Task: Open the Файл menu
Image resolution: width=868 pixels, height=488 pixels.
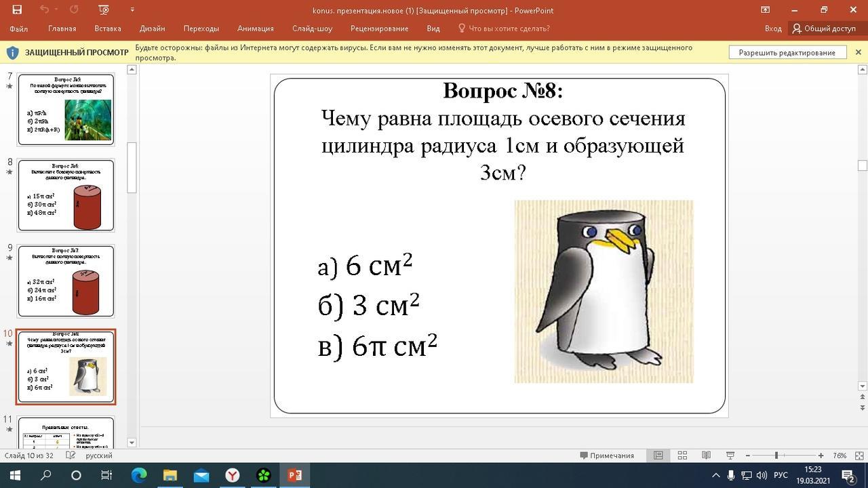Action: 18,28
